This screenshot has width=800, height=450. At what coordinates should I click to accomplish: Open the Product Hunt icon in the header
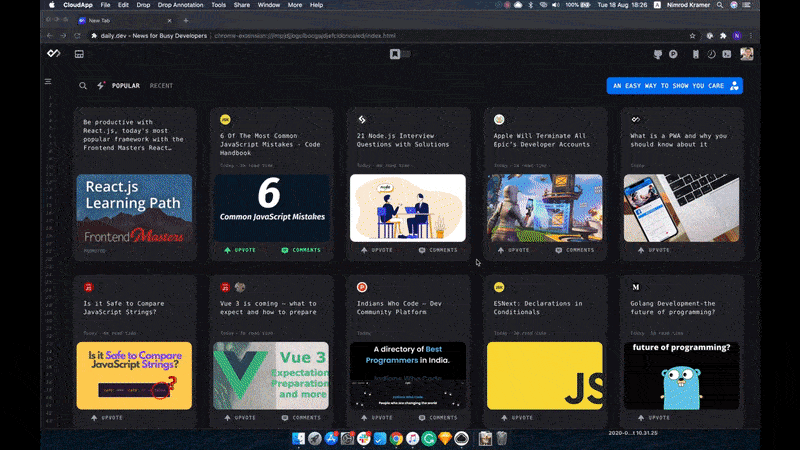pos(673,54)
